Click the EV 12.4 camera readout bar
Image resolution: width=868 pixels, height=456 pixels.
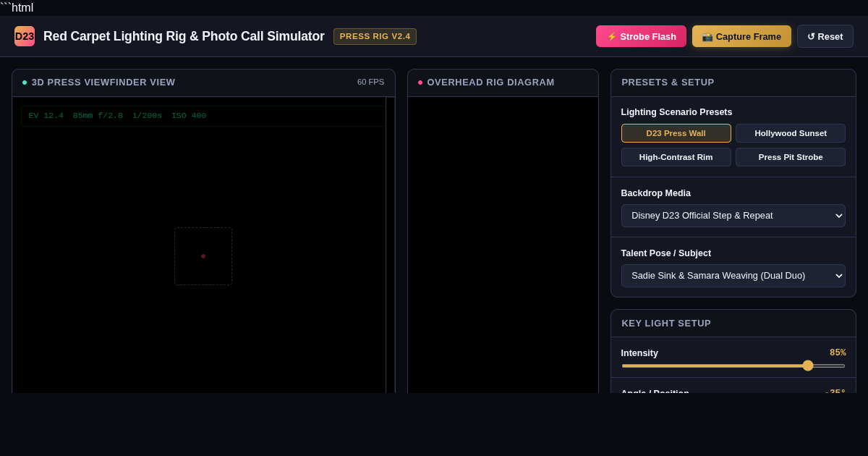point(203,116)
